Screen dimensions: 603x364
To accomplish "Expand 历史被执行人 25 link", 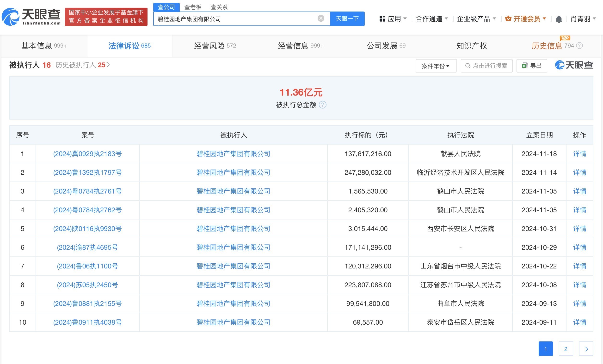I will pos(82,65).
